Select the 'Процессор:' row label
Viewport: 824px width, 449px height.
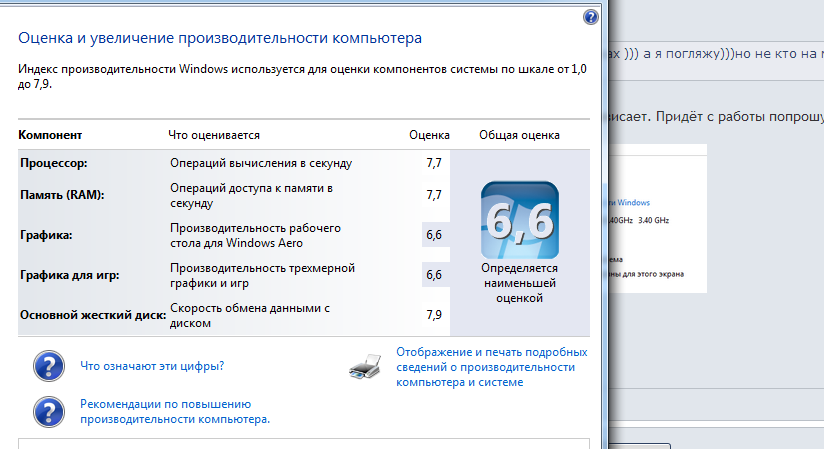54,163
